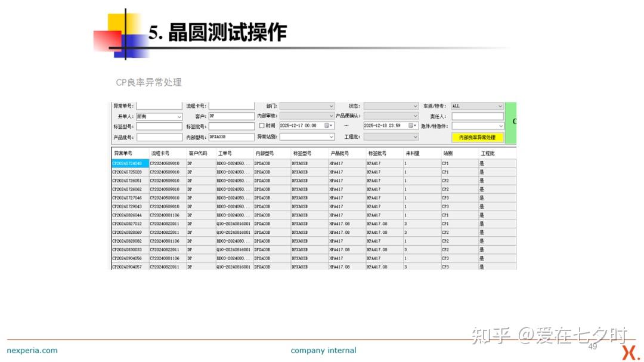Click the 客户 input field containing DP
The image size is (644, 362).
(x=231, y=116)
